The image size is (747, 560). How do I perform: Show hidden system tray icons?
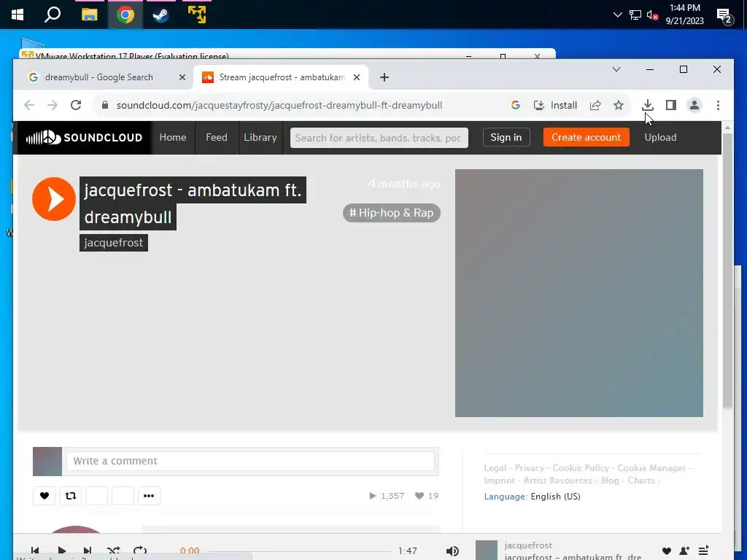pyautogui.click(x=617, y=15)
